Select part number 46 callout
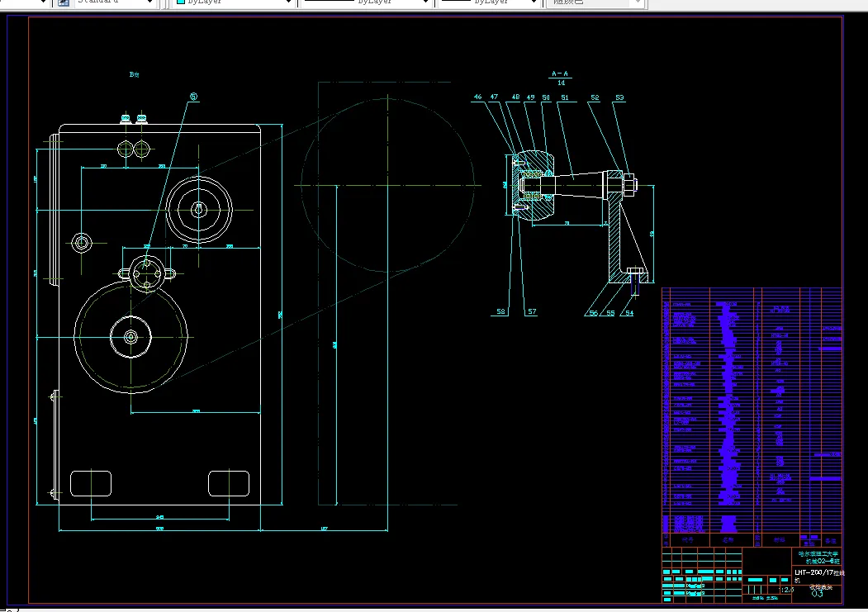 point(477,97)
